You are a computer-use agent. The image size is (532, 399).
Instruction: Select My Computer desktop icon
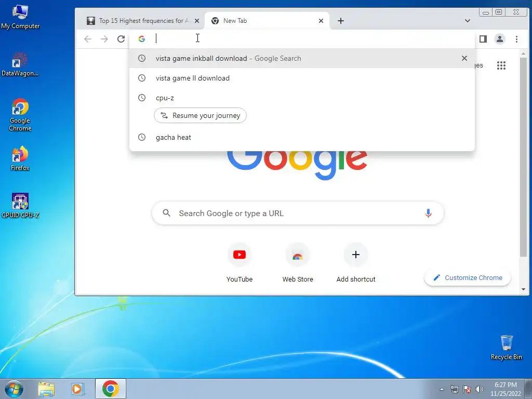(20, 17)
